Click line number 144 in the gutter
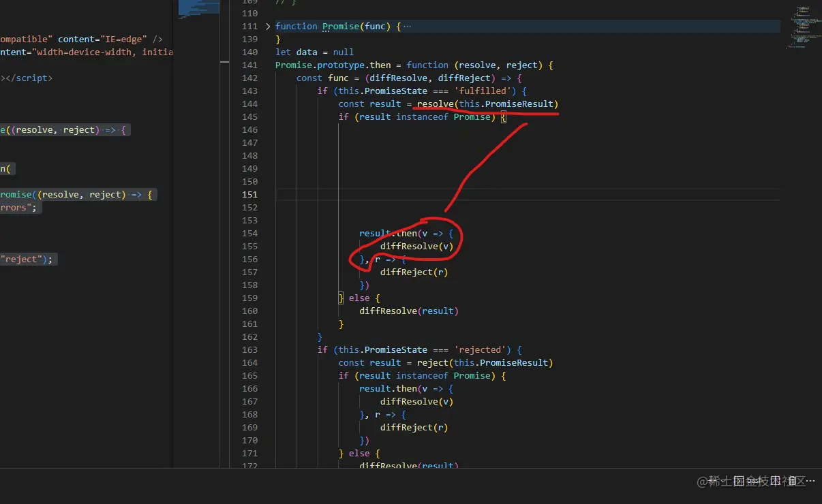The width and height of the screenshot is (822, 504). pyautogui.click(x=250, y=104)
